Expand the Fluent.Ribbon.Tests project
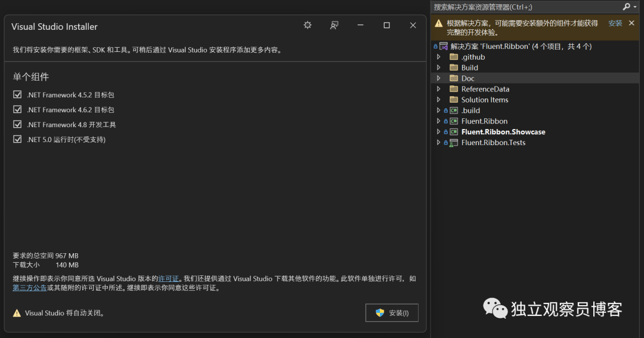Image resolution: width=644 pixels, height=338 pixels. (x=438, y=142)
